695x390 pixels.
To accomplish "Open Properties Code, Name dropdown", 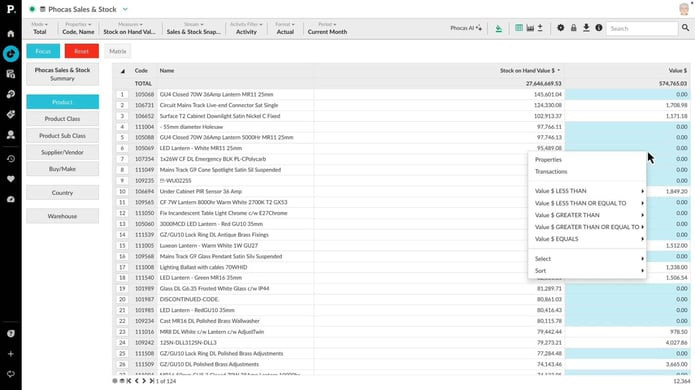I will [x=78, y=28].
